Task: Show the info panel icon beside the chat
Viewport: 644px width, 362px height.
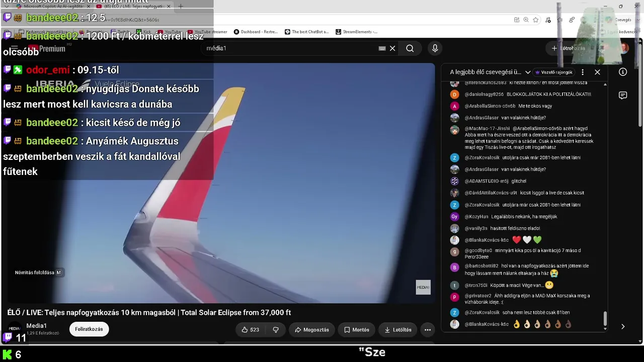Action: click(623, 72)
